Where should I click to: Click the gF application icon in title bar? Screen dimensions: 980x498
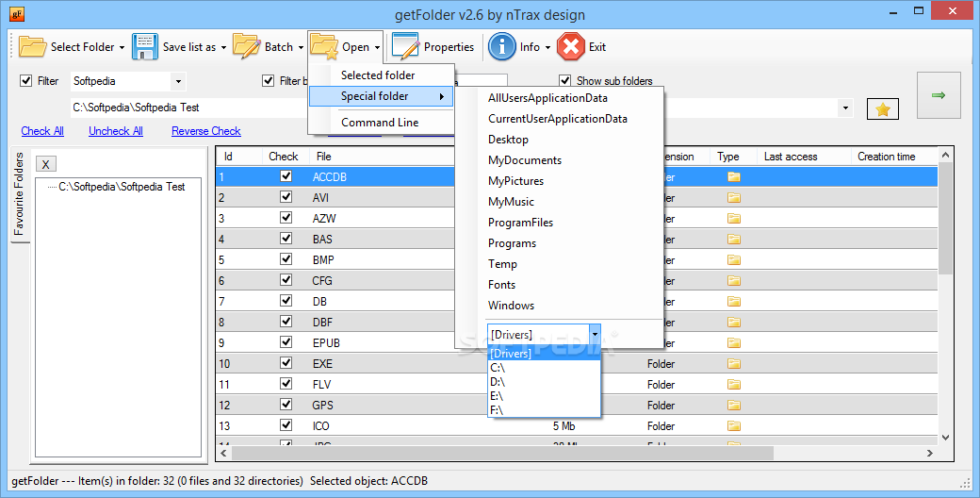(x=17, y=13)
